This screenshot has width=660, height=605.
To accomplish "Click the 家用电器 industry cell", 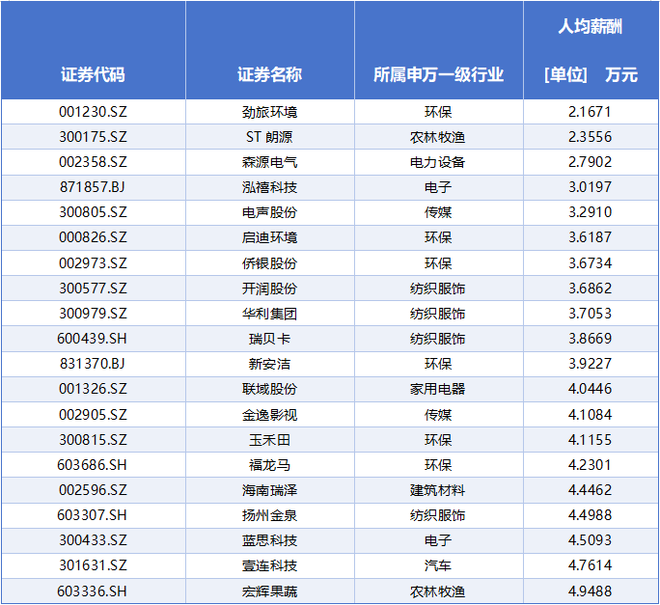I will coord(438,389).
